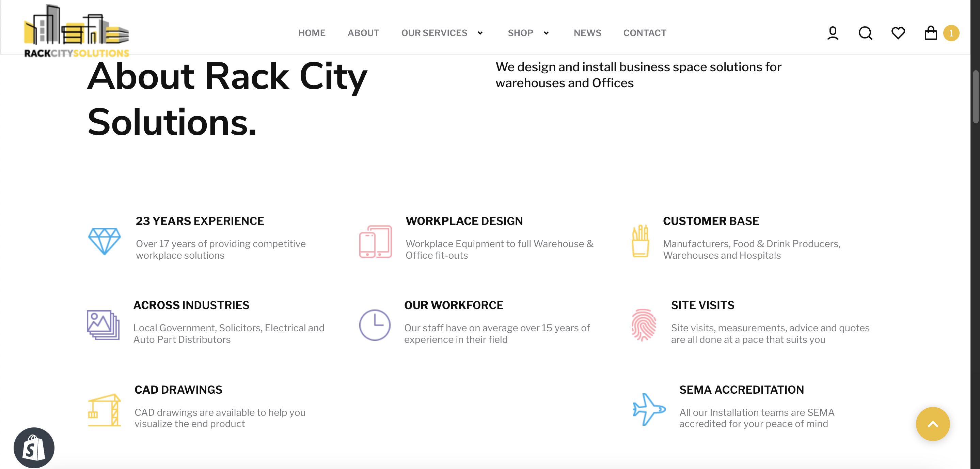Open the Our Services menu item

pos(434,33)
